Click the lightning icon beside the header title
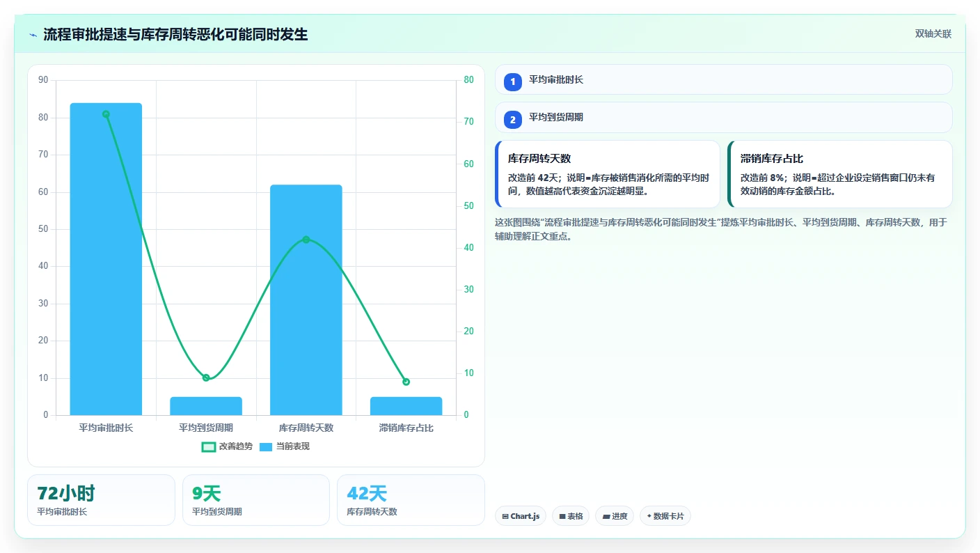This screenshot has height=553, width=980. (x=33, y=35)
